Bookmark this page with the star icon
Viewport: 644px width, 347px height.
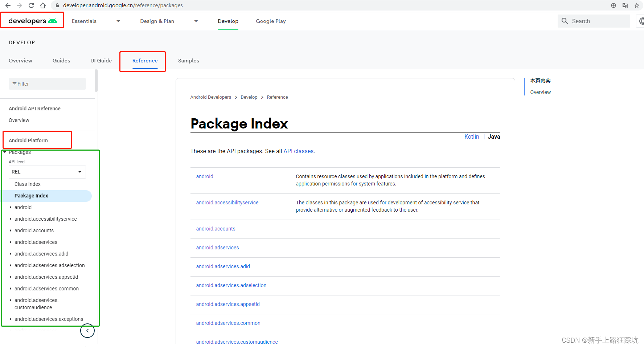point(637,5)
